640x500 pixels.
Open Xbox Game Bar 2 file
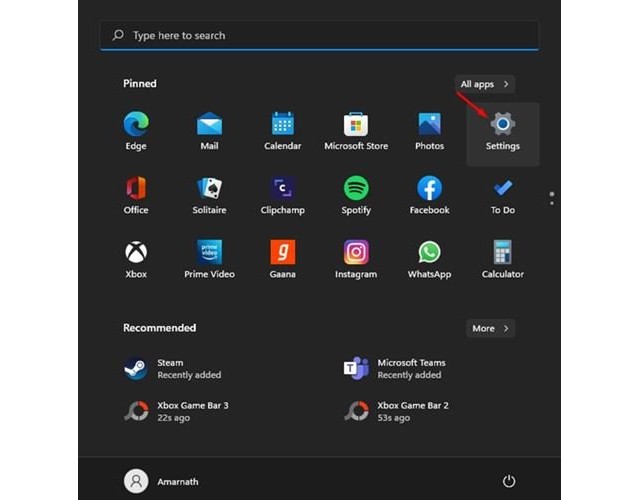click(396, 411)
